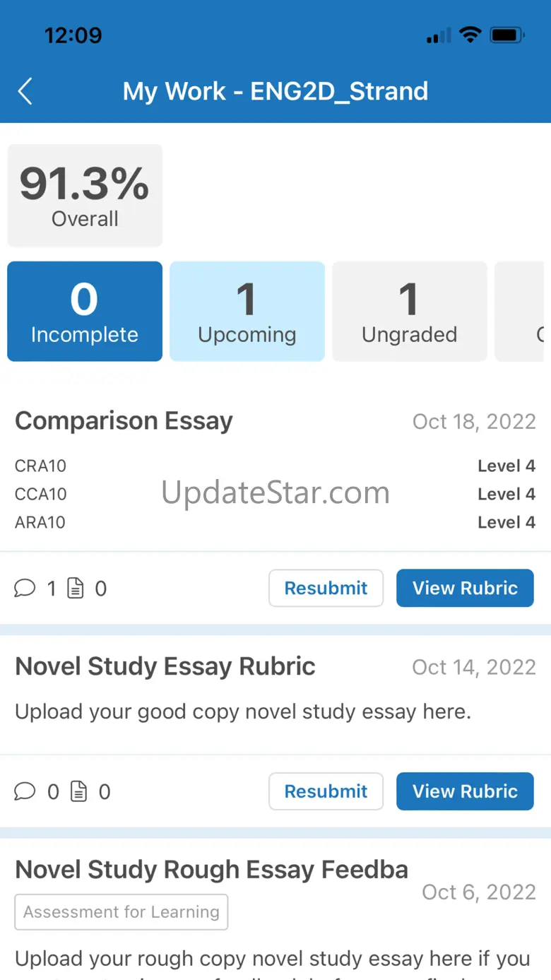This screenshot has height=980, width=551.
Task: Select the Incomplete filter tab
Action: point(85,312)
